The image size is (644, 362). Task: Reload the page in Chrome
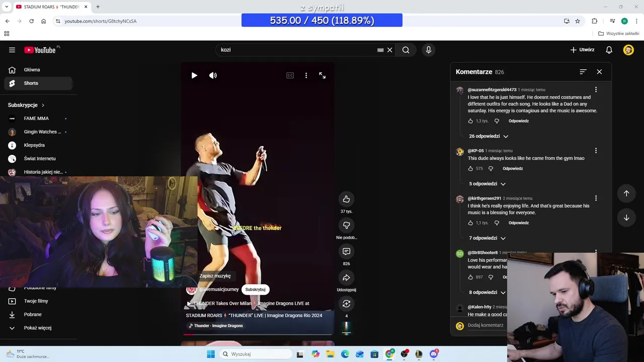[x=31, y=21]
